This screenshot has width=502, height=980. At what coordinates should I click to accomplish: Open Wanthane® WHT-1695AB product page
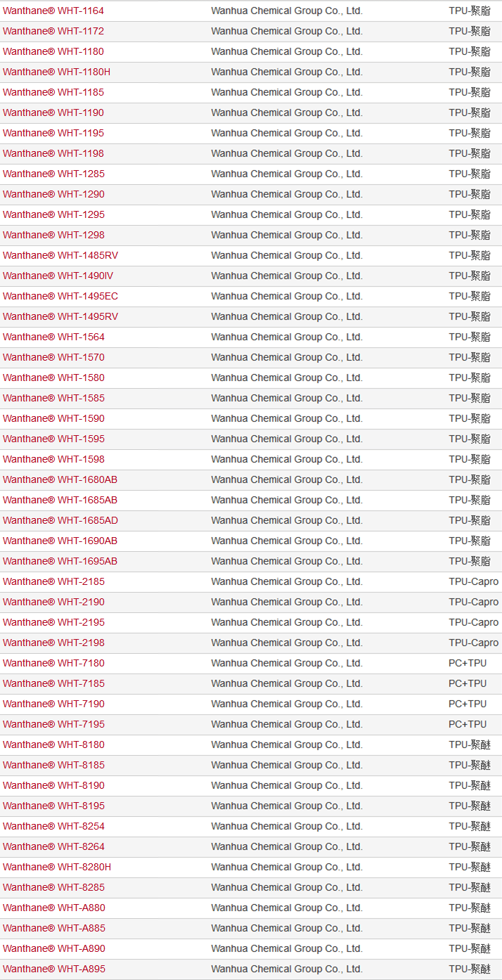tap(60, 561)
